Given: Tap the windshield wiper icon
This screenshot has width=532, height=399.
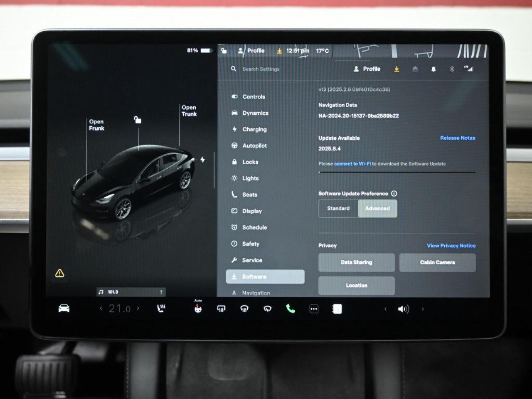Looking at the screenshot, I should (268, 308).
